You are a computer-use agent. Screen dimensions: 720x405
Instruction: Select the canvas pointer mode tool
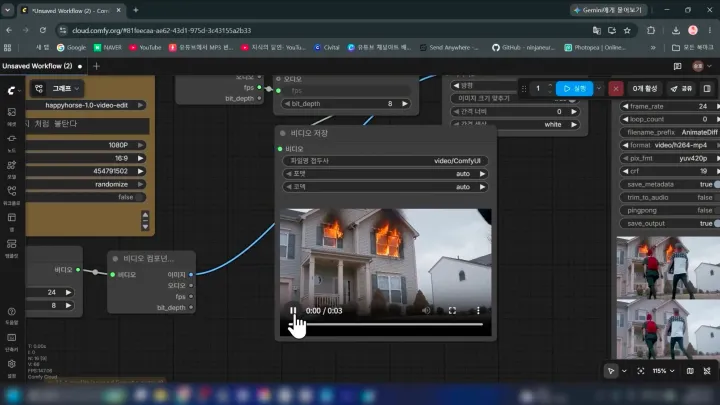tap(611, 371)
